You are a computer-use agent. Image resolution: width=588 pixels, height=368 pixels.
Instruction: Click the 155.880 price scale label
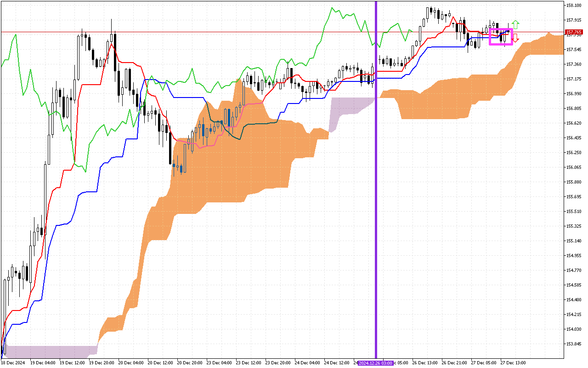574,182
